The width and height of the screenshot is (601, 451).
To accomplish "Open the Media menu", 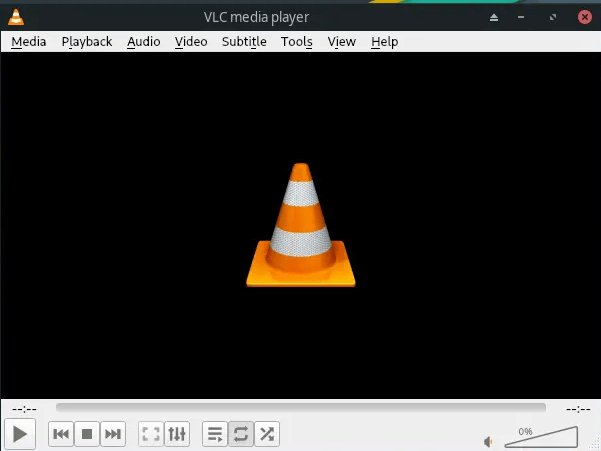I will [x=29, y=41].
